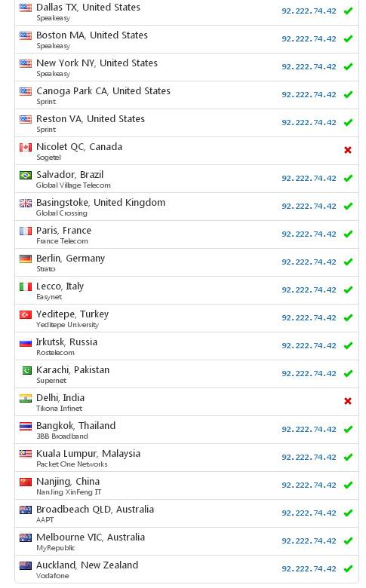Viewport: 366px width, 588px height.
Task: Click the red X status for Nicolet QC
Action: click(348, 150)
